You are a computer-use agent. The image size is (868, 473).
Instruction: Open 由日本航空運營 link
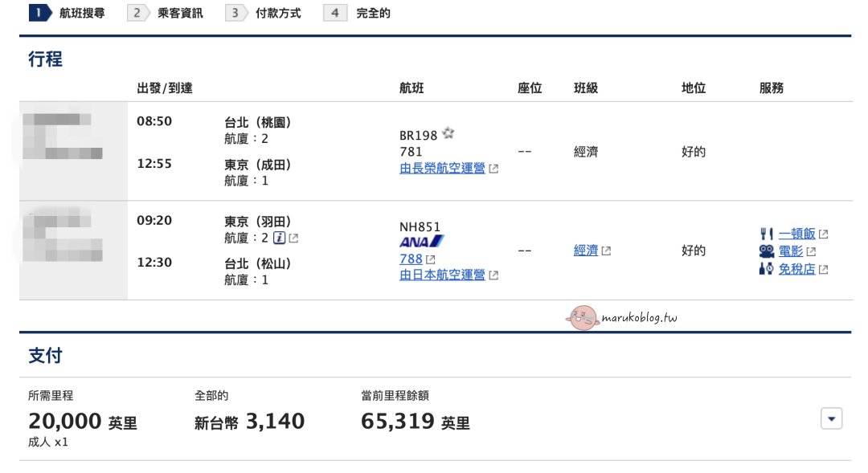(442, 275)
